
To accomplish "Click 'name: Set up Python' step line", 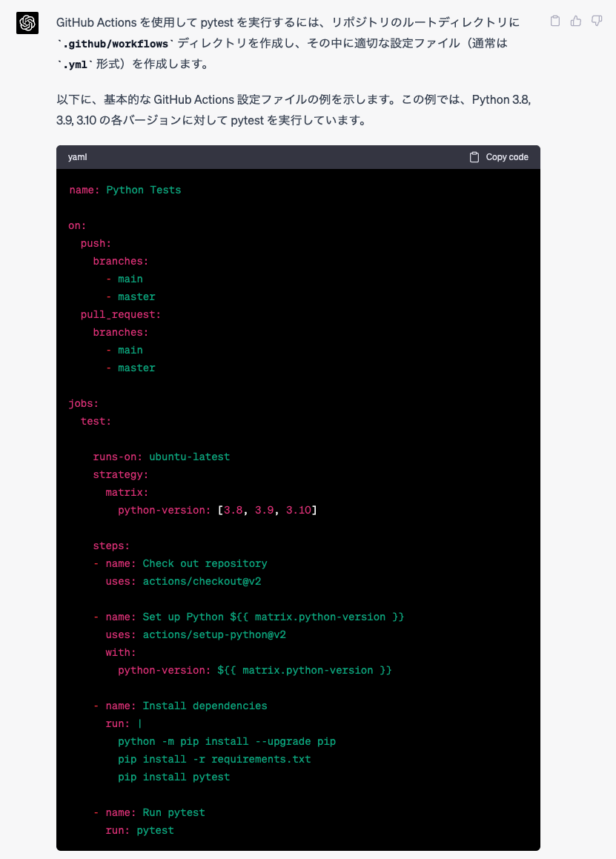I will tap(249, 617).
